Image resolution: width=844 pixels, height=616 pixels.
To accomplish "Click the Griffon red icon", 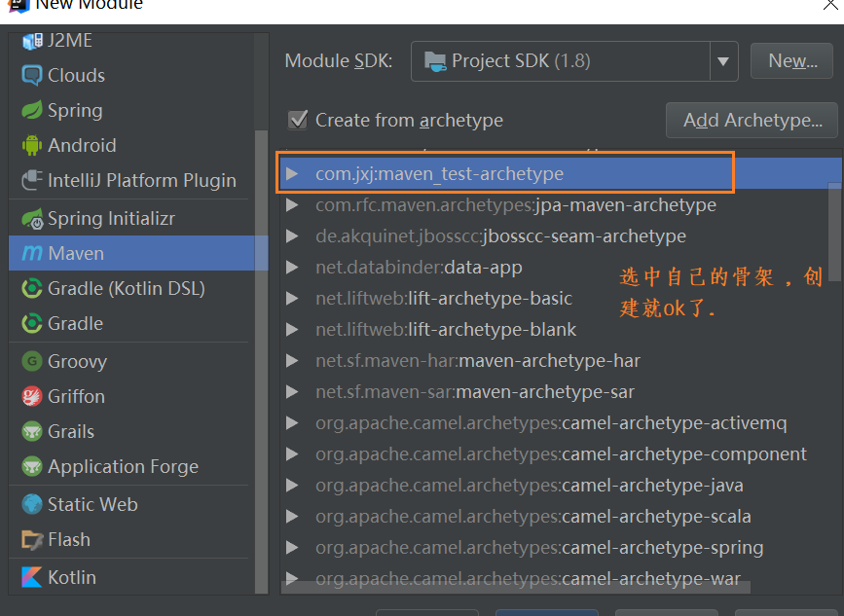I will point(32,396).
